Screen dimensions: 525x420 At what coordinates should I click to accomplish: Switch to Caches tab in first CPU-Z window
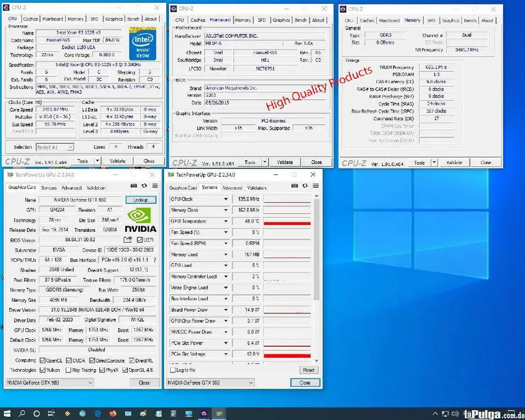[30, 19]
